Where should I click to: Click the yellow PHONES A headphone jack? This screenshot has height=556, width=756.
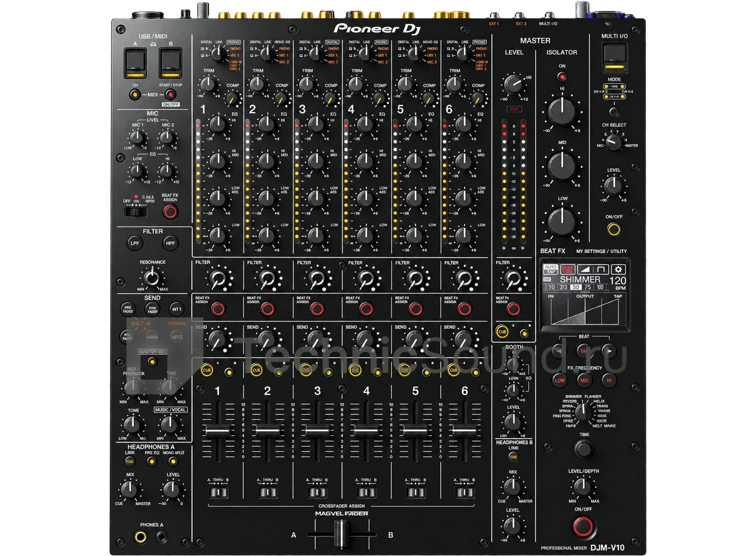coord(141,537)
